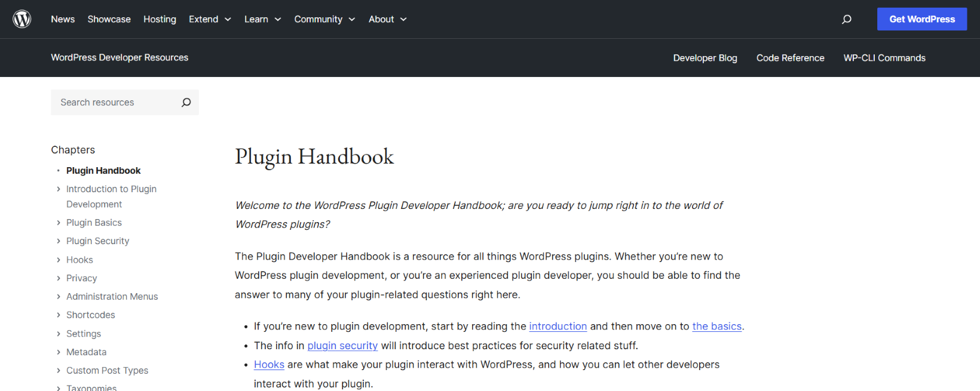Follow the introduction link in the article

pos(558,327)
